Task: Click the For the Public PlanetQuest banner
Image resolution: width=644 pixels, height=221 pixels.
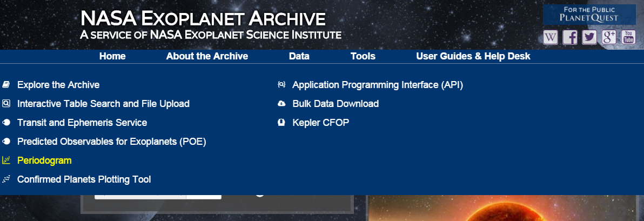Action: (x=589, y=15)
